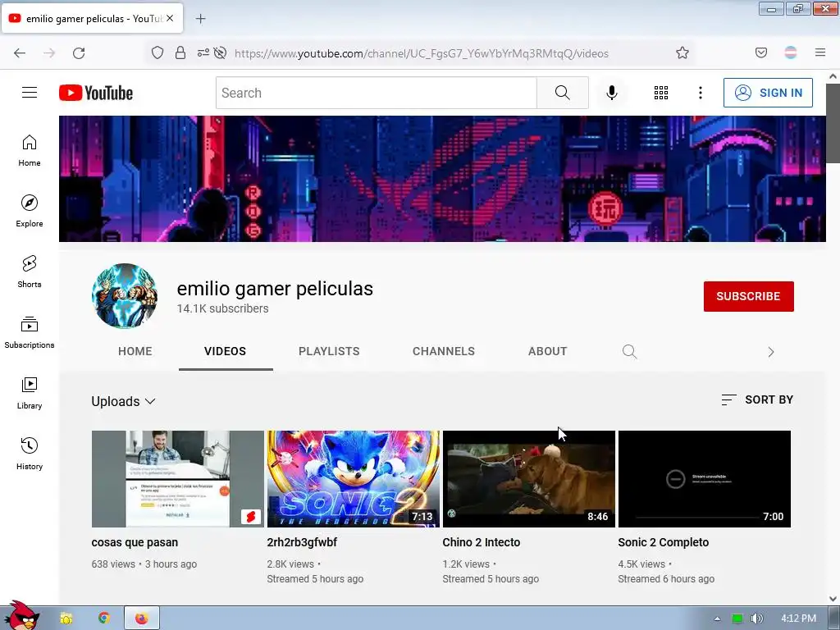Reload the page with the refresh icon
This screenshot has width=840, height=630.
[x=79, y=53]
